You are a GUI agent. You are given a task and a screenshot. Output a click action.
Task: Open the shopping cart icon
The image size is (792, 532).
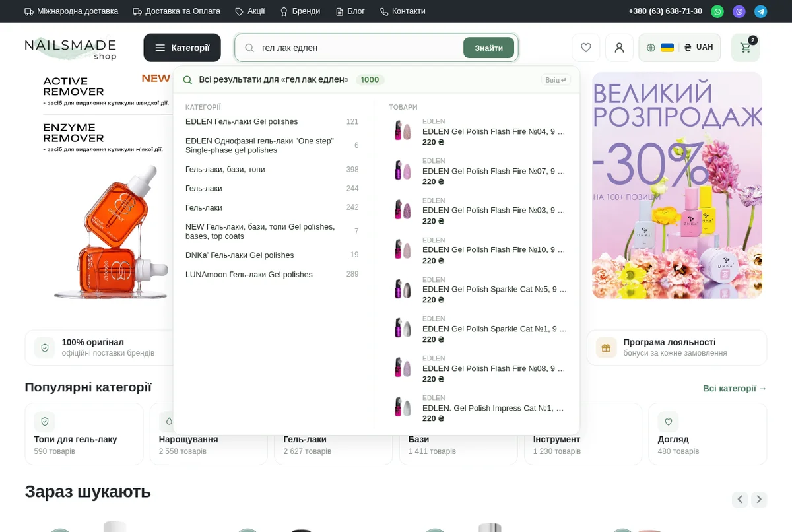coord(746,48)
